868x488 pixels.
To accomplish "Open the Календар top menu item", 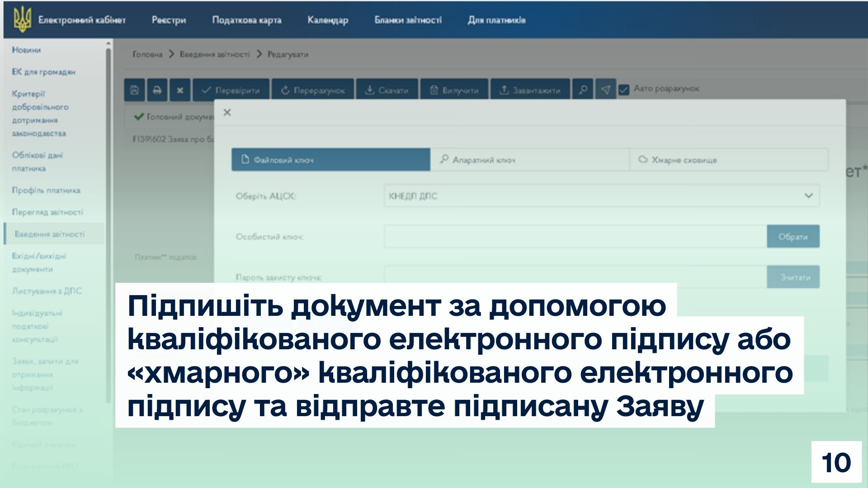I will (x=328, y=20).
